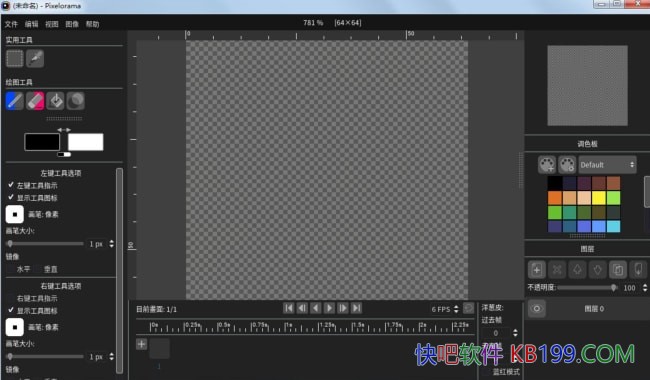The height and width of the screenshot is (380, 650).
Task: Select the eraser tool
Action: [35, 101]
